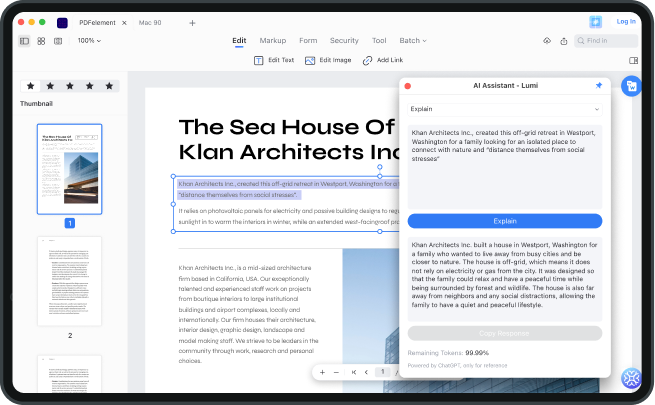Viewport: 655px width, 405px height.
Task: Select the first star sidebar tab
Action: [30, 86]
